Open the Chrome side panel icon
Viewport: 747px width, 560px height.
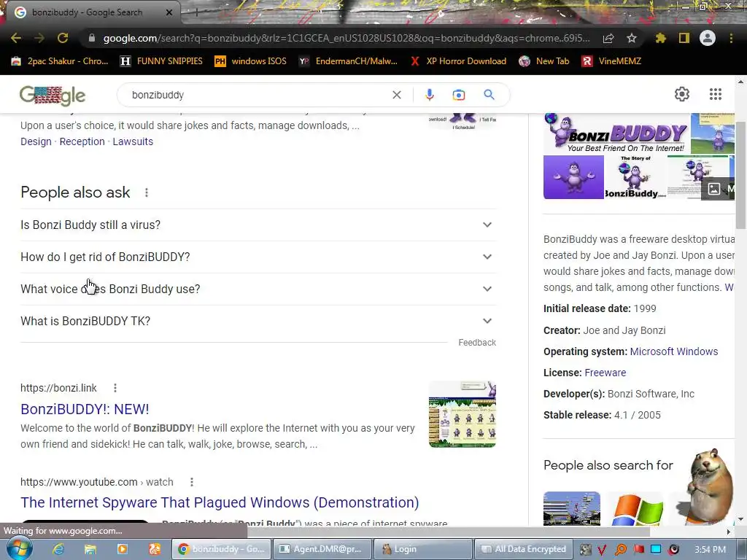click(x=684, y=38)
